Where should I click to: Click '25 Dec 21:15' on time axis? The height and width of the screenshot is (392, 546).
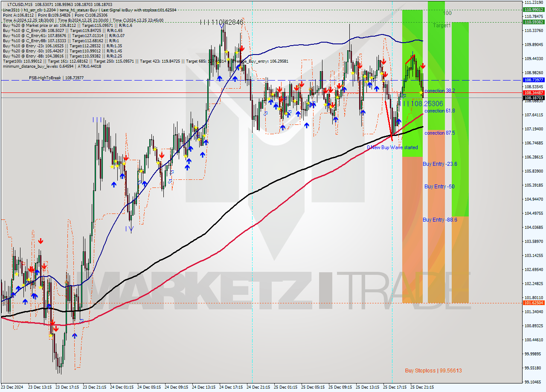[x=422, y=387]
